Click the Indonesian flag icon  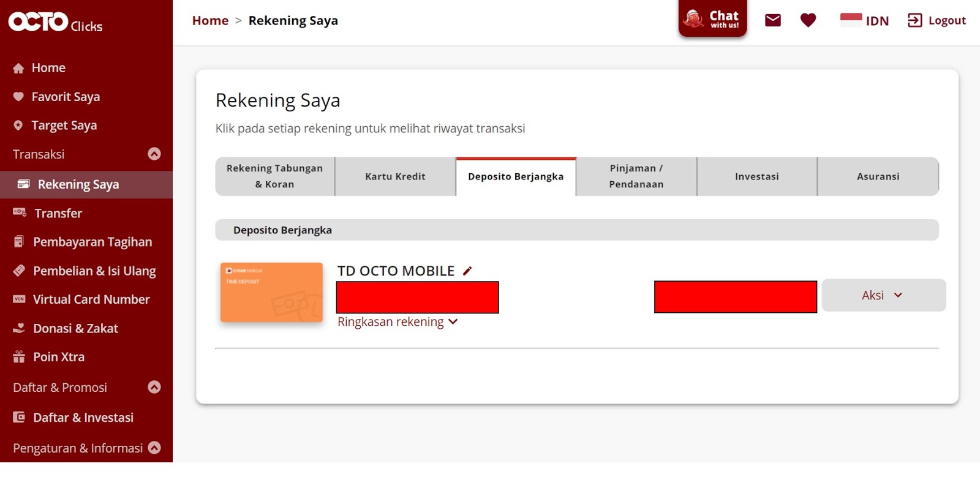[x=851, y=20]
